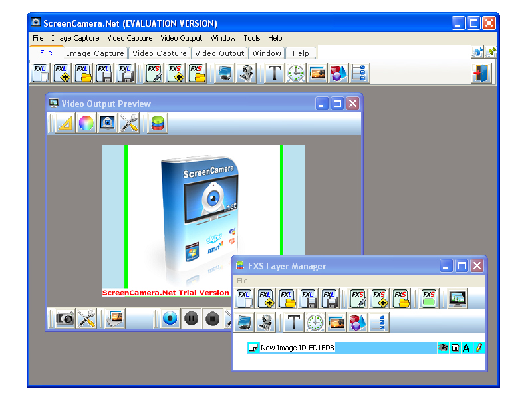532x399 pixels.
Task: Click the picture icon in preview bottom toolbar
Action: [115, 319]
